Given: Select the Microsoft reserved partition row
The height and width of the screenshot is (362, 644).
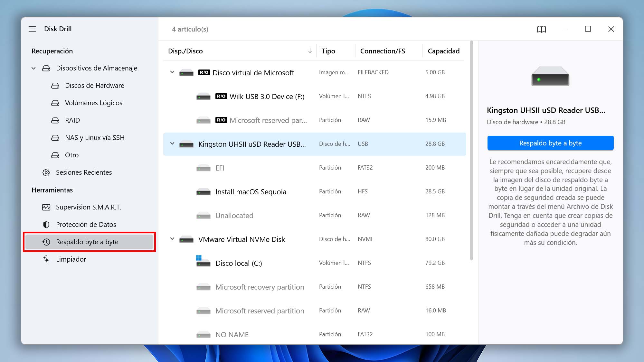Looking at the screenshot, I should click(315, 311).
